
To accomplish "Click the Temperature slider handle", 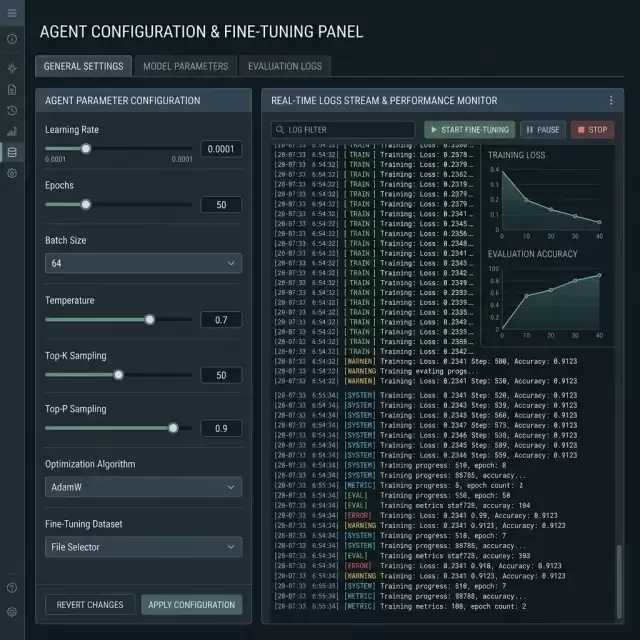I will tap(150, 319).
